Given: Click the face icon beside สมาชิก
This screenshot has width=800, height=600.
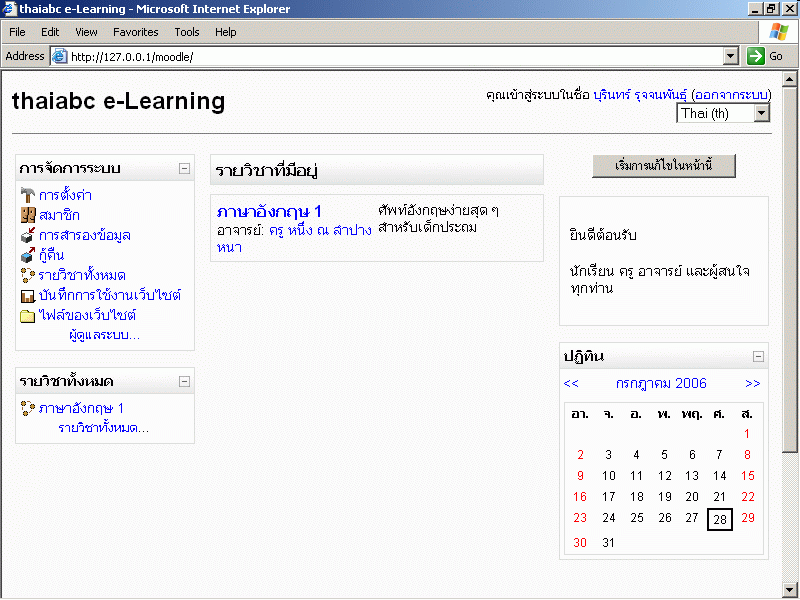Looking at the screenshot, I should (x=28, y=215).
